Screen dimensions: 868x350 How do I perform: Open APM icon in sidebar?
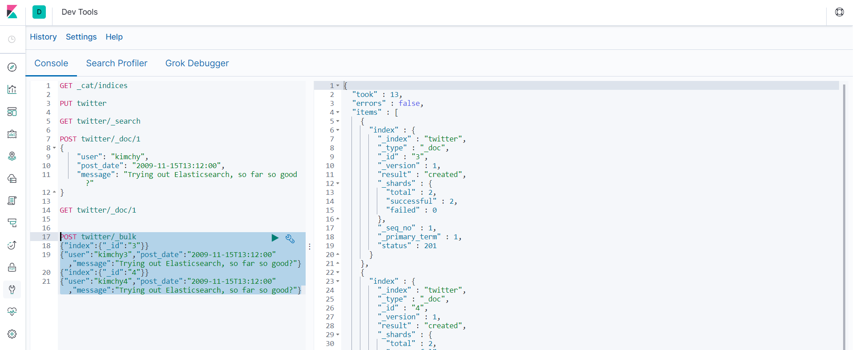click(12, 223)
